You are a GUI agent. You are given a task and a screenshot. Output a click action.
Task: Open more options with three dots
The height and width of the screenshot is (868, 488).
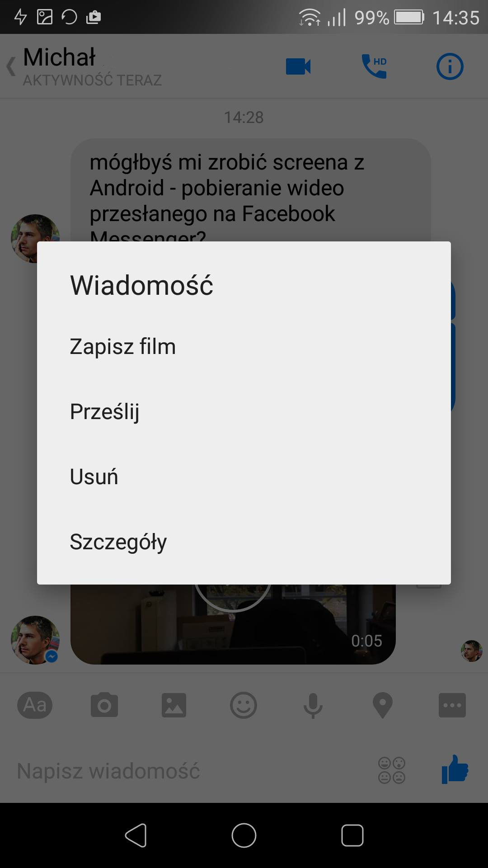coord(452,705)
